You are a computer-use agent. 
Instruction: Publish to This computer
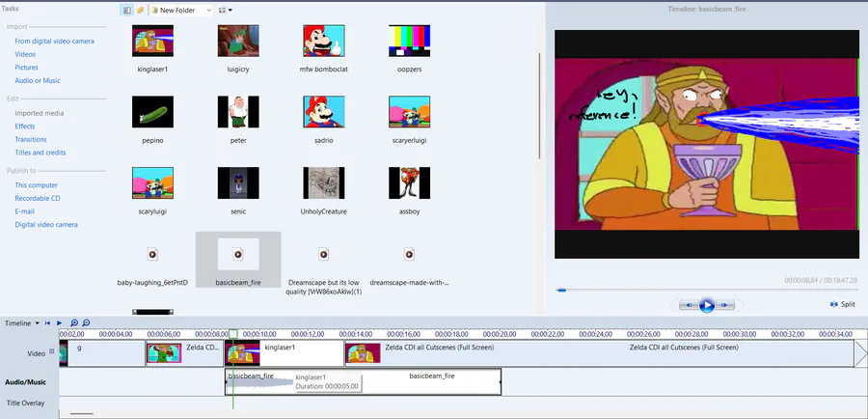tap(36, 185)
